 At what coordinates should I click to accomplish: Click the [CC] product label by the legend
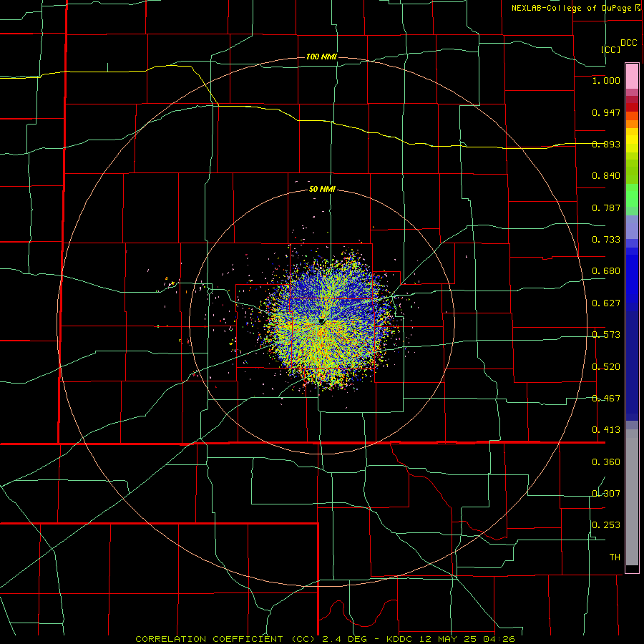611,49
